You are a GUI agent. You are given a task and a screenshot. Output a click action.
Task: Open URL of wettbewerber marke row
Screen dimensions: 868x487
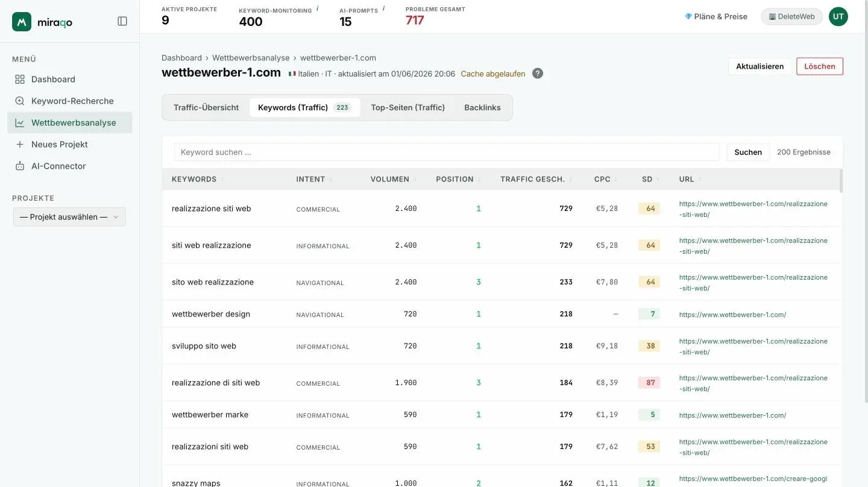pos(732,415)
